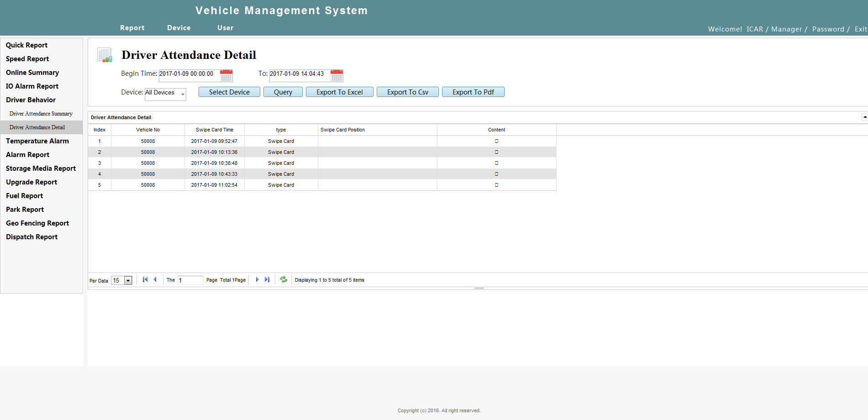Select Speed Report in the sidebar

pos(27,59)
